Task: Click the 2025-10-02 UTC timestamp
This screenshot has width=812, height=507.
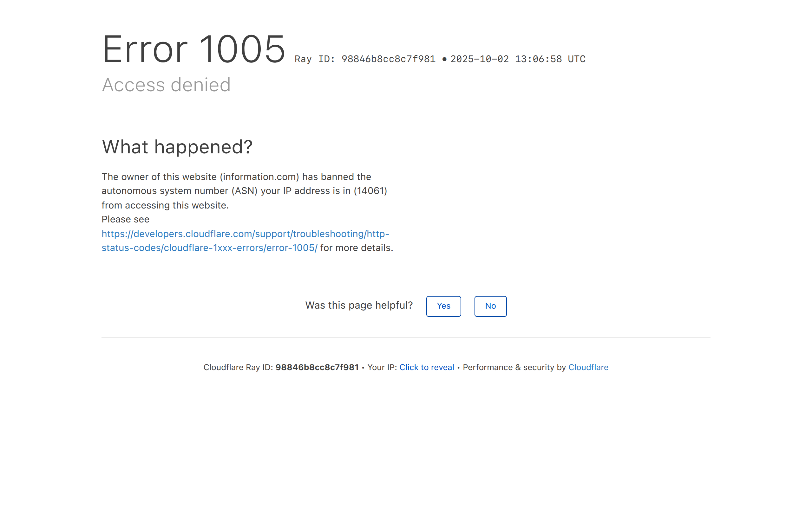Action: coord(518,59)
